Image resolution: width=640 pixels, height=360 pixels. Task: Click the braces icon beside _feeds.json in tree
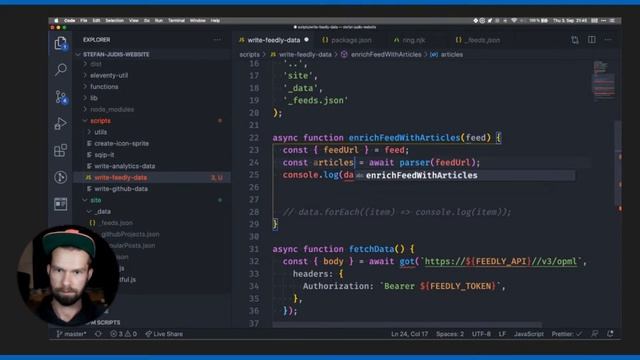point(93,223)
